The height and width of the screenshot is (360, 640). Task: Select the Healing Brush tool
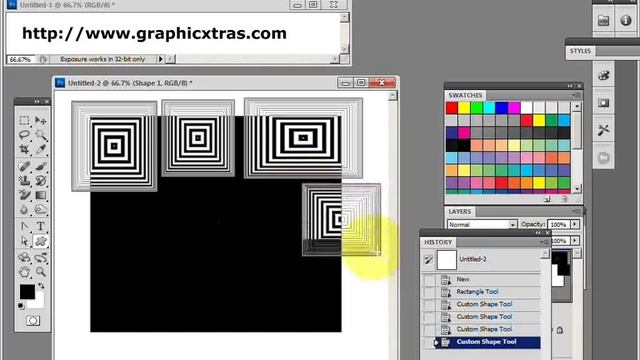pos(24,166)
